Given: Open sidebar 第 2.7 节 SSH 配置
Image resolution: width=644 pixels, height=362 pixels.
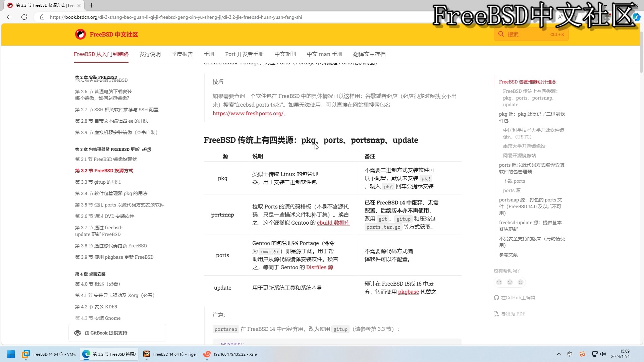Looking at the screenshot, I should 117,110.
